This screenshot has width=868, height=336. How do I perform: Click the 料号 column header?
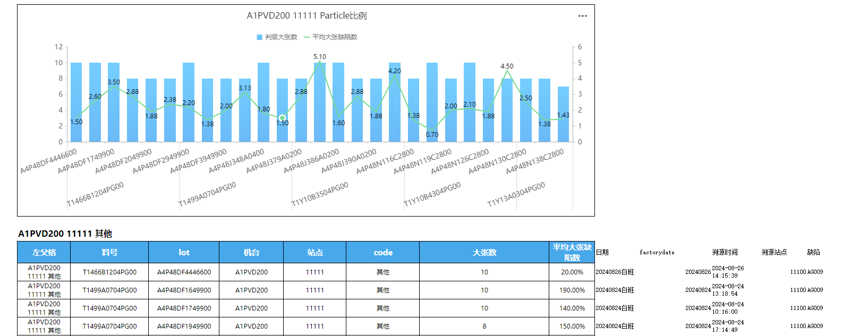109,252
